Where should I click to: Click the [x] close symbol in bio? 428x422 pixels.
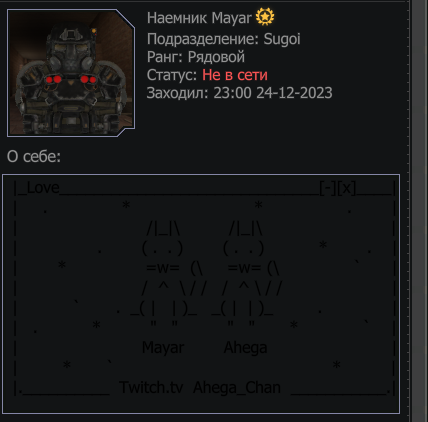(346, 188)
